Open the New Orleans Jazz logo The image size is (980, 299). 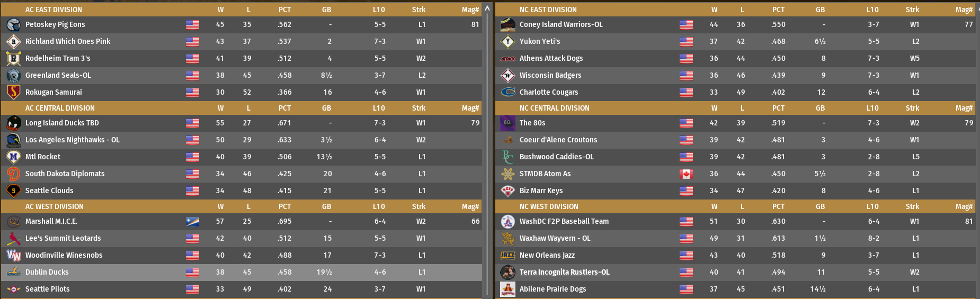[507, 256]
